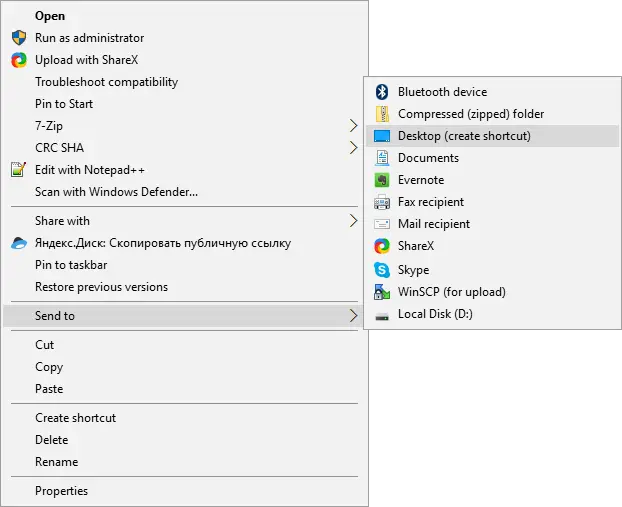The width and height of the screenshot is (622, 507).
Task: Click the Fax recipient machine icon
Action: [382, 202]
